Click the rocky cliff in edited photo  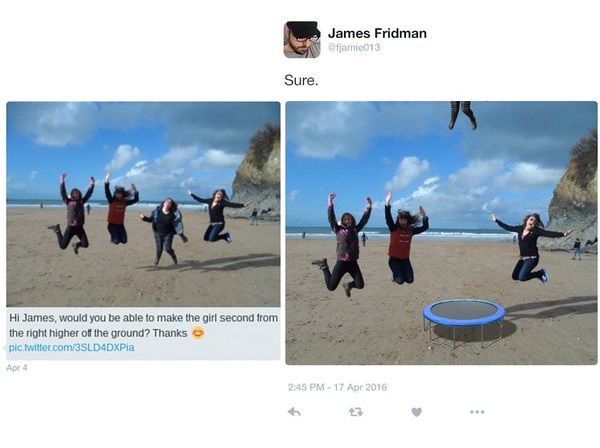click(573, 196)
